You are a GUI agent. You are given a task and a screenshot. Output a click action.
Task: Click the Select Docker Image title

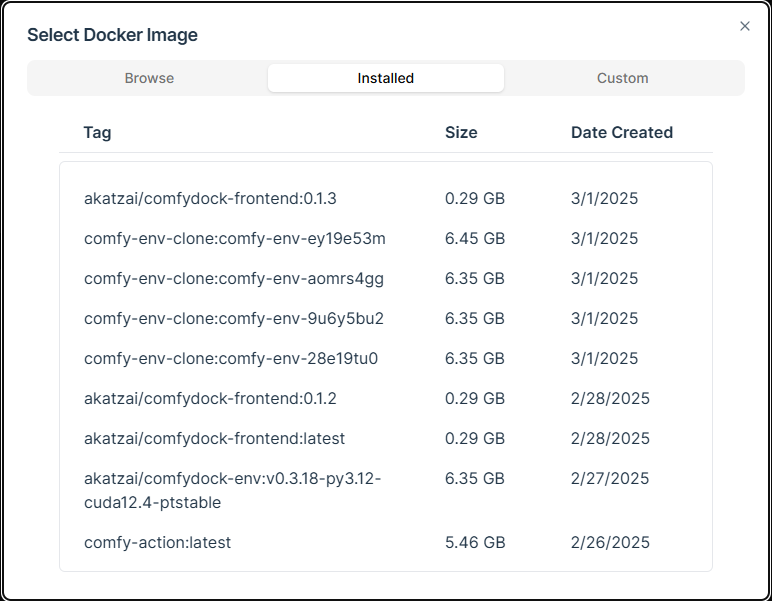[112, 35]
